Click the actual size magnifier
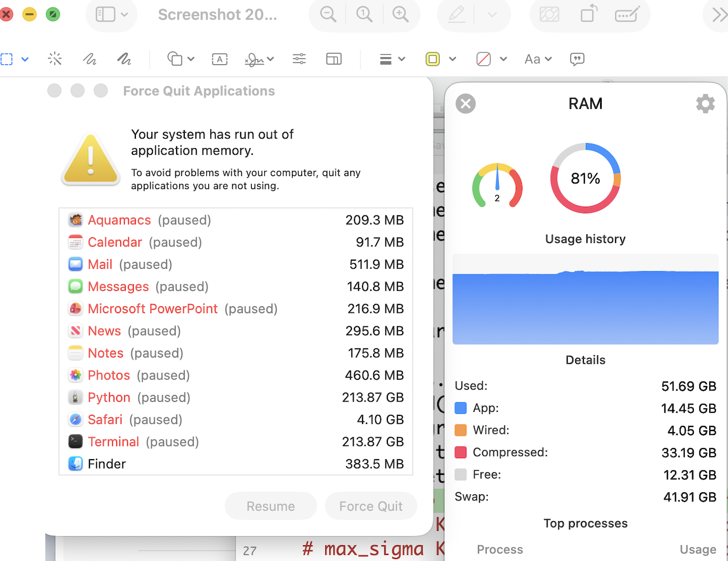The height and width of the screenshot is (561, 728). pyautogui.click(x=365, y=15)
